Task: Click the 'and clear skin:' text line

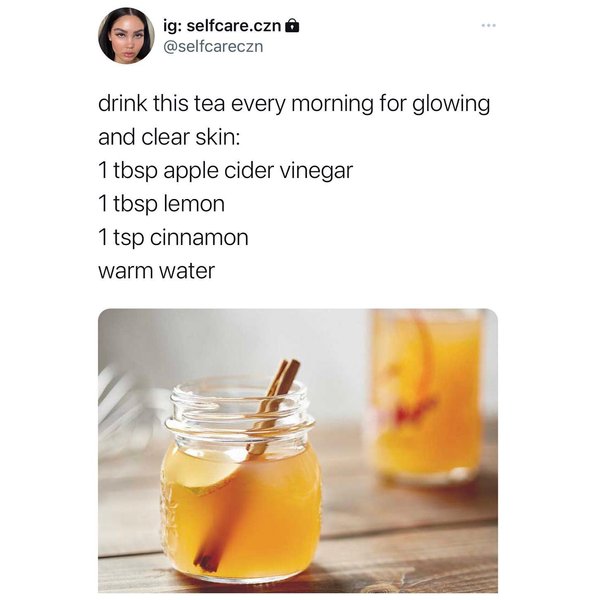Action: coord(169,137)
